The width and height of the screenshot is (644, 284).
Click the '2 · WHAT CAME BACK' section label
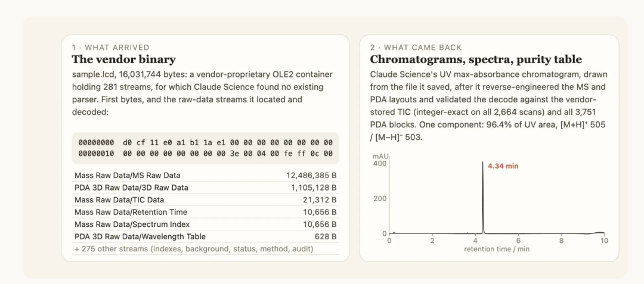[x=416, y=48]
